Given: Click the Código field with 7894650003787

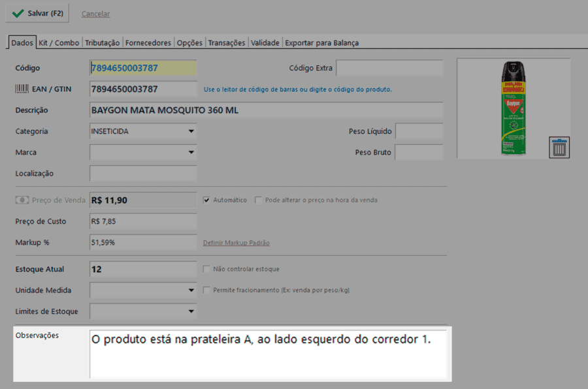Looking at the screenshot, I should coord(143,68).
